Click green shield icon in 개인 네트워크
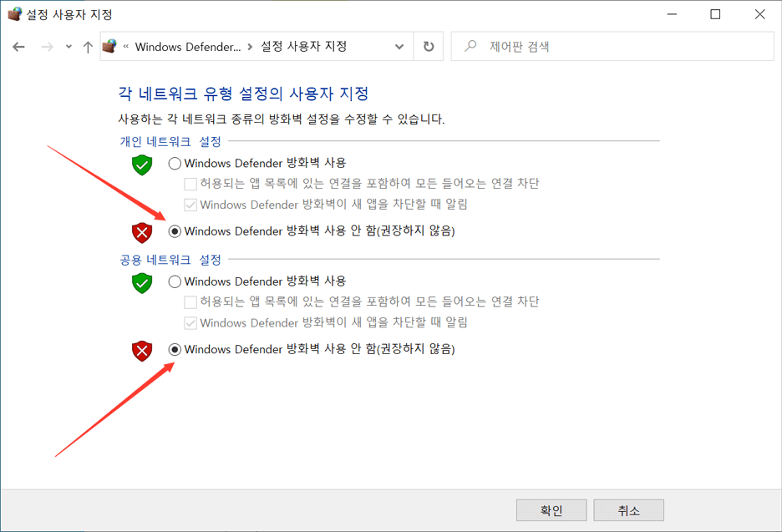The width and height of the screenshot is (782, 532). pyautogui.click(x=142, y=165)
